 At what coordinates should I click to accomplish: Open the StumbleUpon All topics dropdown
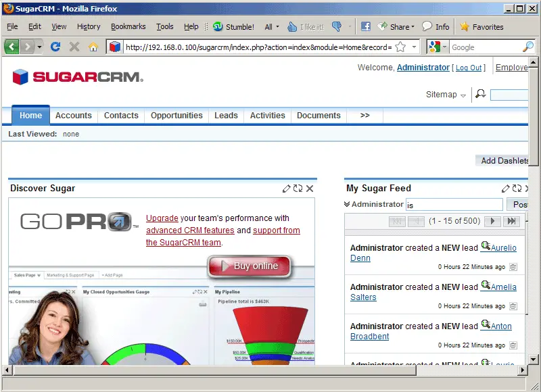272,26
